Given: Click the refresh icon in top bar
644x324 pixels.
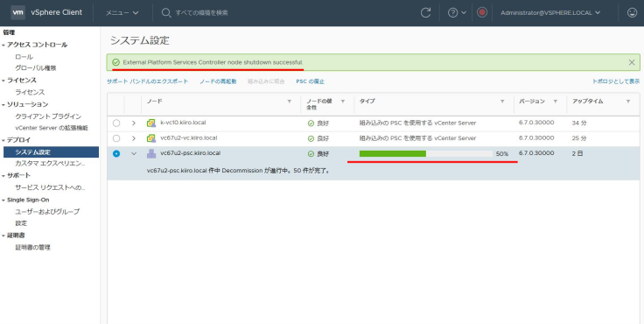Looking at the screenshot, I should pos(425,13).
